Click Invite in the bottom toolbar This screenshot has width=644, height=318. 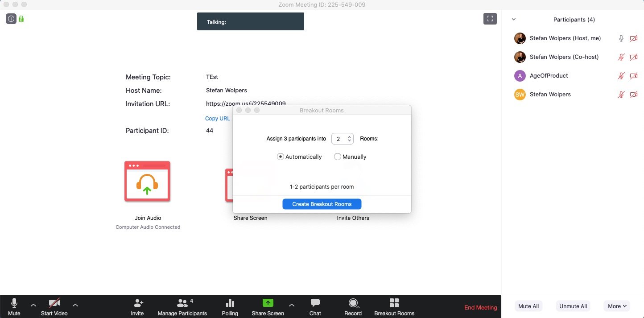137,307
